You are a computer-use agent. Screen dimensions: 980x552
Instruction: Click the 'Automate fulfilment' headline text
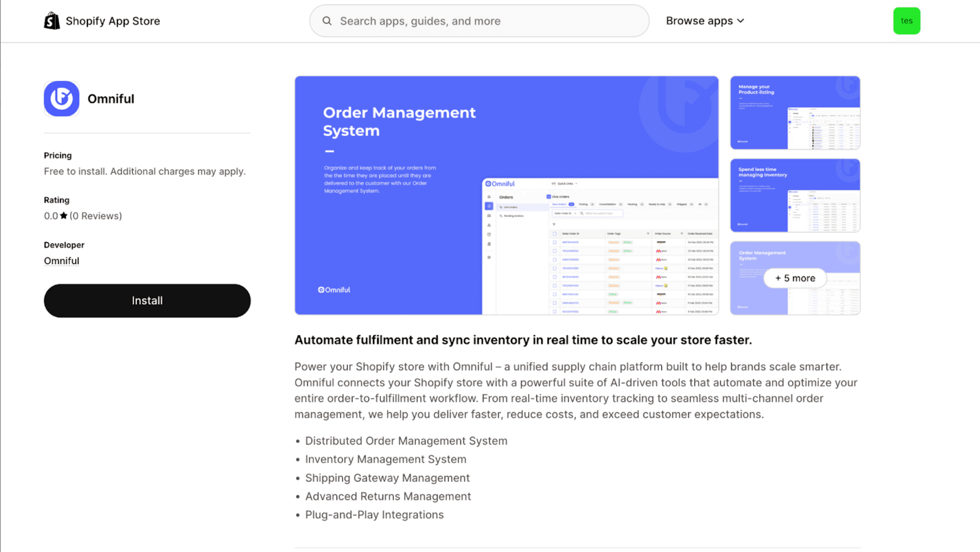pyautogui.click(x=523, y=340)
